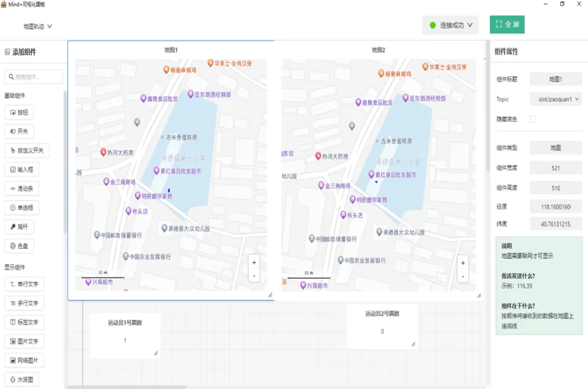Zoom in on map 地图2
This screenshot has width=588, height=389.
point(463,263)
